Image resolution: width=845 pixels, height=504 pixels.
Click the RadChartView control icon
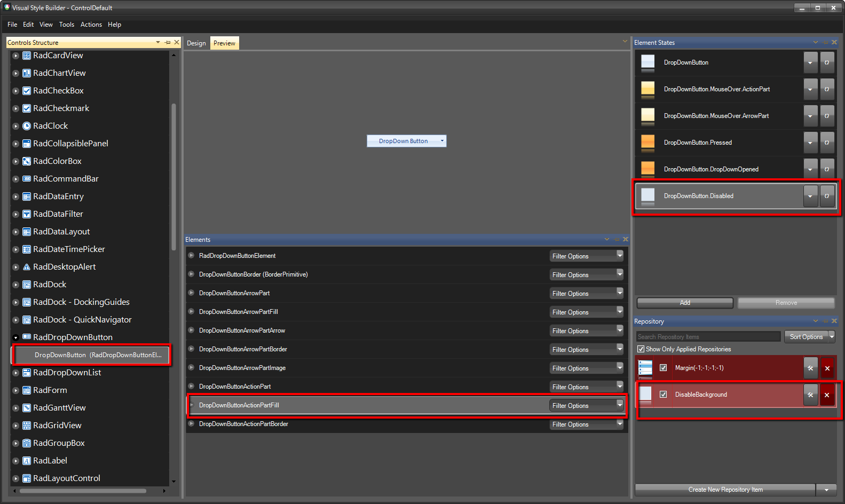pos(27,73)
